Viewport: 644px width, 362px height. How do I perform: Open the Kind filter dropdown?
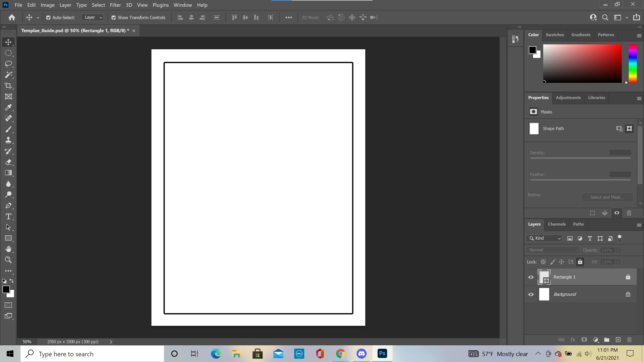(544, 238)
